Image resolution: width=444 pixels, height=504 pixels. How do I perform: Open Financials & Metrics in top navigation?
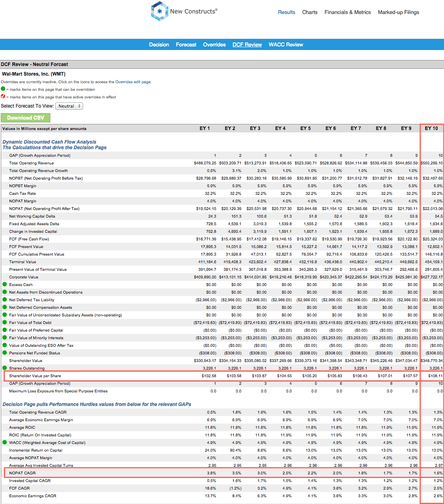tap(348, 12)
